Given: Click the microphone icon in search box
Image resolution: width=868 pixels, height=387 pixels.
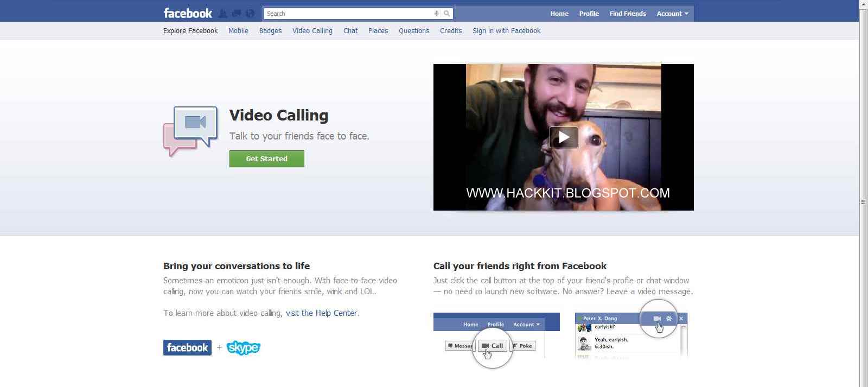Looking at the screenshot, I should click(x=436, y=14).
